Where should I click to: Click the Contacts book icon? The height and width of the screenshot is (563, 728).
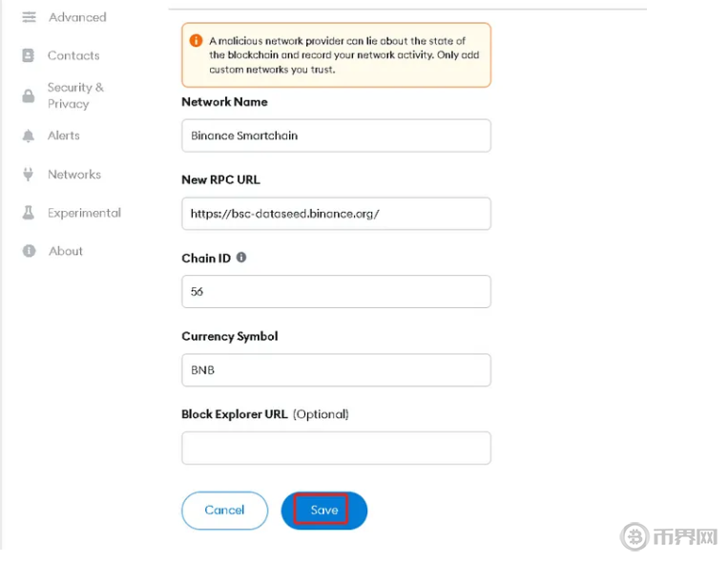[x=29, y=55]
